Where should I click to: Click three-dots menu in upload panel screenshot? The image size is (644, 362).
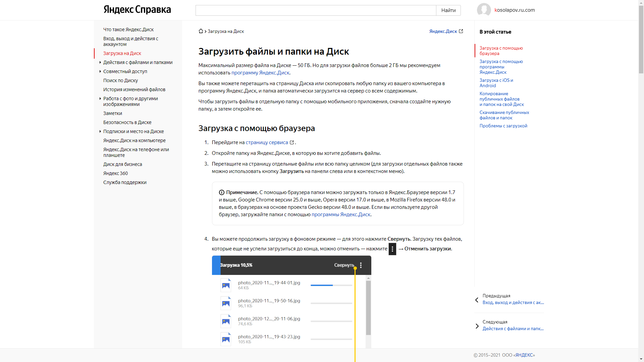[x=361, y=265]
